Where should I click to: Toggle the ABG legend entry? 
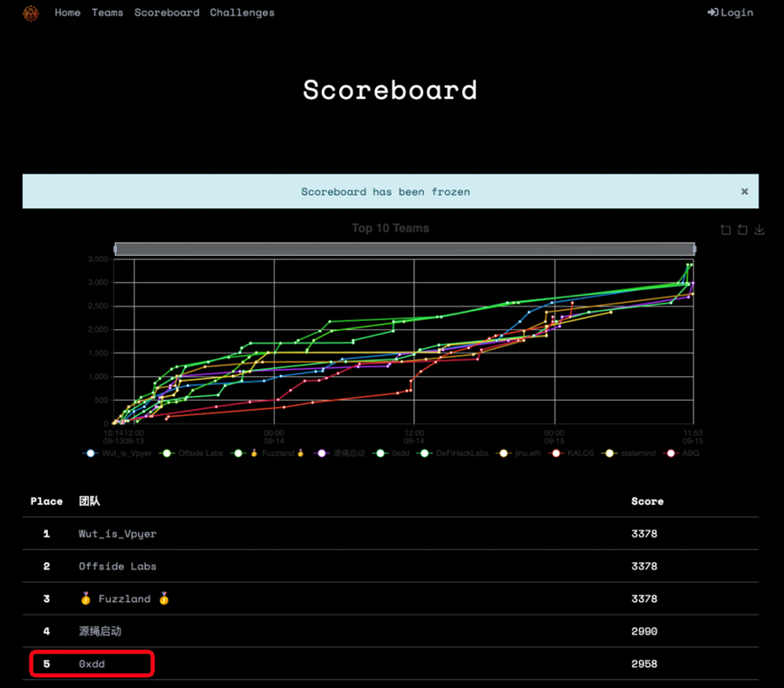(x=683, y=453)
